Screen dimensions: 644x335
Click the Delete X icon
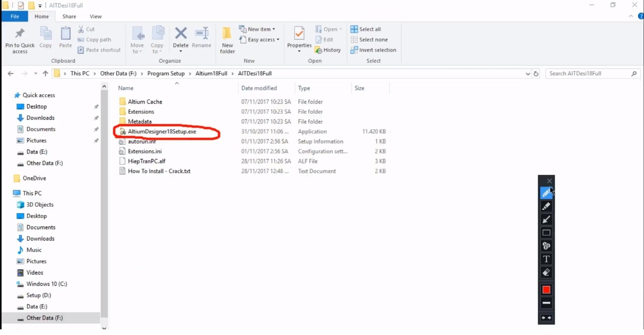pos(181,33)
